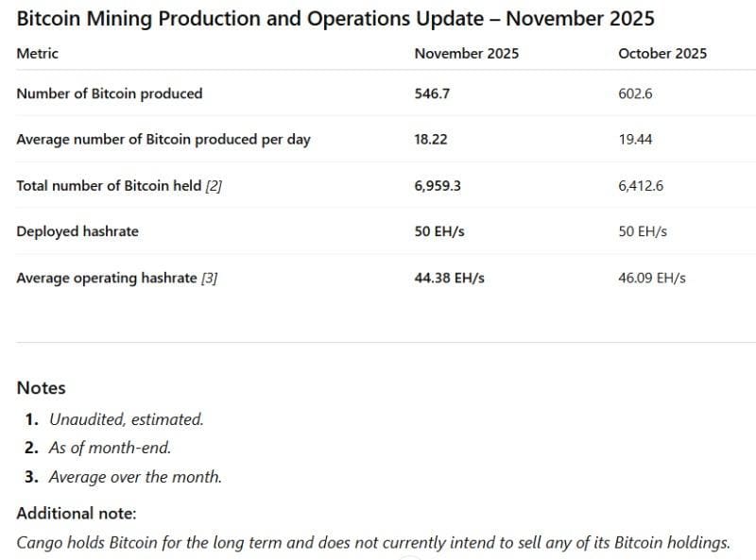Viewport: 756px width, 560px height.
Task: Click the page title about Bitcoin Mining Production
Action: (x=335, y=19)
